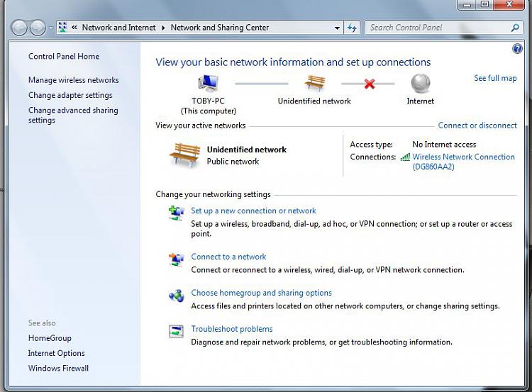The image size is (532, 392).
Task: Open Change advanced sharing settings
Action: [73, 116]
